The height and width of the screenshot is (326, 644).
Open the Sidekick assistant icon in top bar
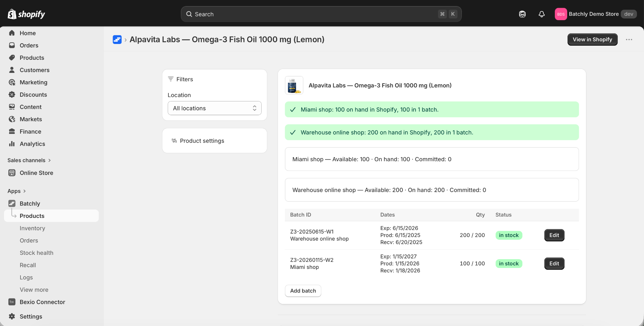coord(522,14)
